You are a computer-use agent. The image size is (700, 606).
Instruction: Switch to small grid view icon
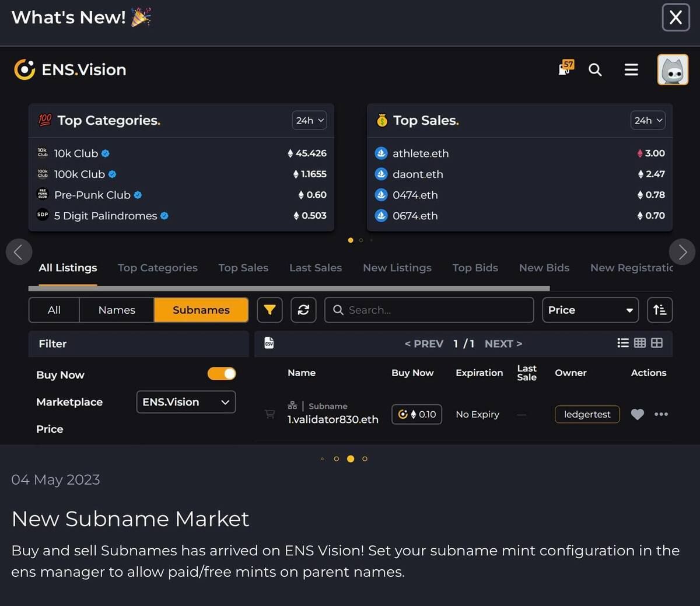pos(640,343)
